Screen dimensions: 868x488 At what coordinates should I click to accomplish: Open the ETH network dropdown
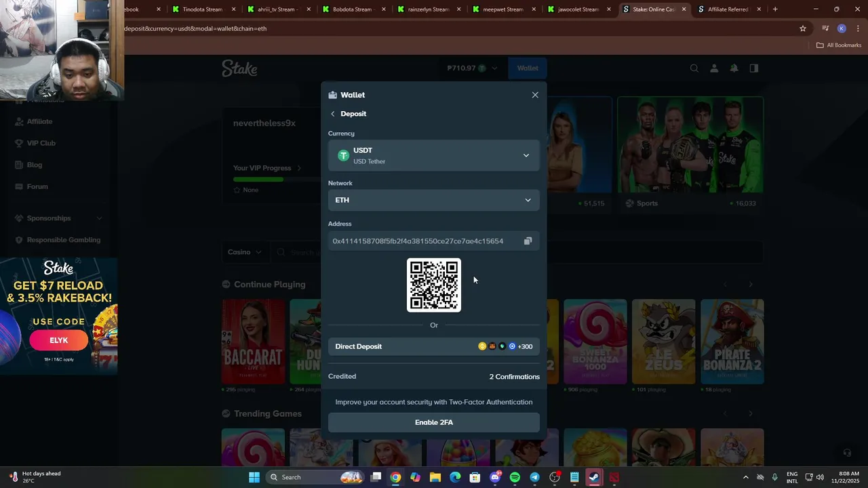tap(434, 200)
